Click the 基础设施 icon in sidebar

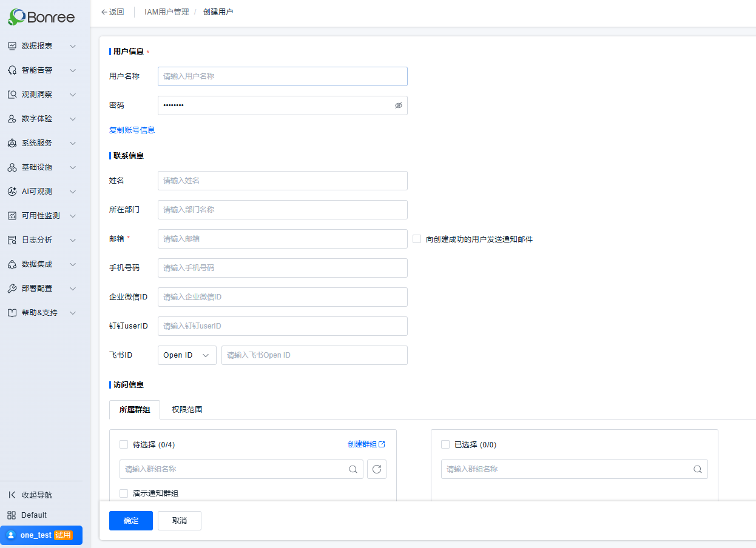(12, 167)
